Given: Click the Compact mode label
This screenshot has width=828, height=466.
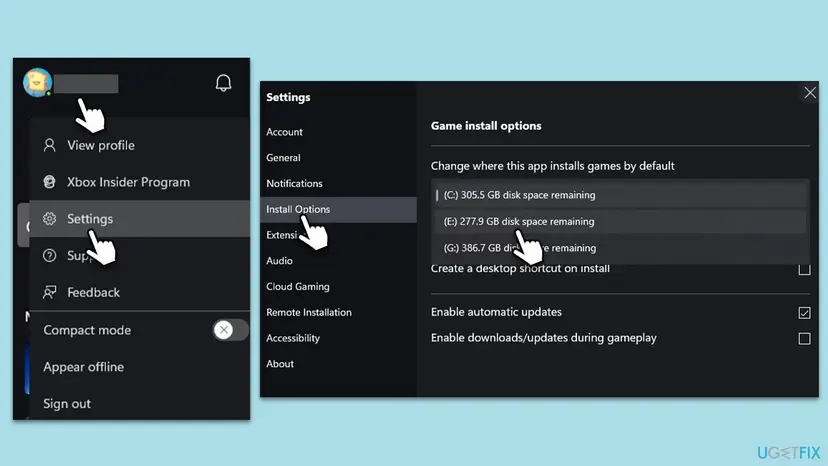Looking at the screenshot, I should (x=87, y=330).
